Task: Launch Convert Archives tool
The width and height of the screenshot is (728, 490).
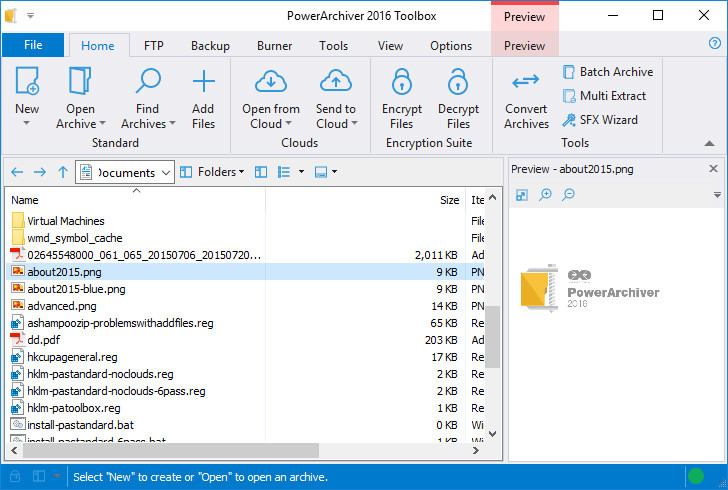Action: pos(526,98)
